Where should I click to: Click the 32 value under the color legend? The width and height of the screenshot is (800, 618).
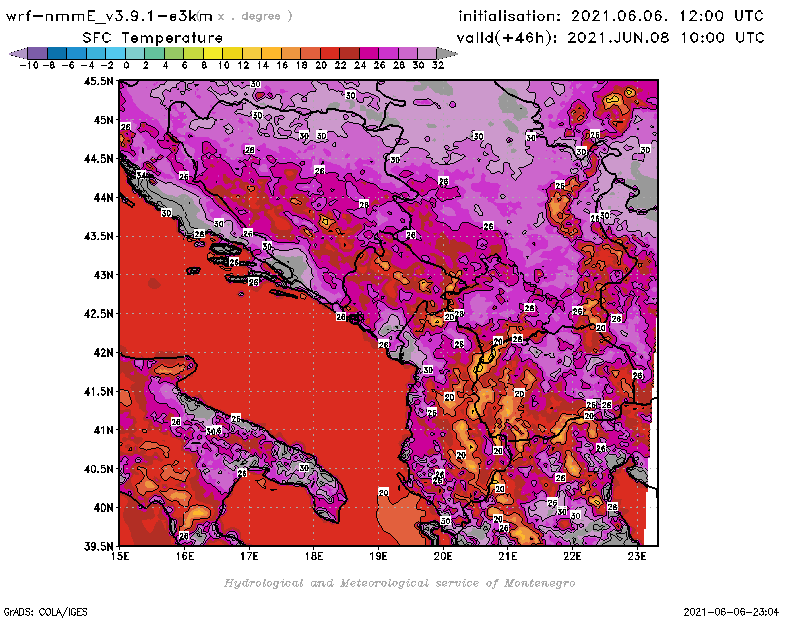(x=438, y=65)
